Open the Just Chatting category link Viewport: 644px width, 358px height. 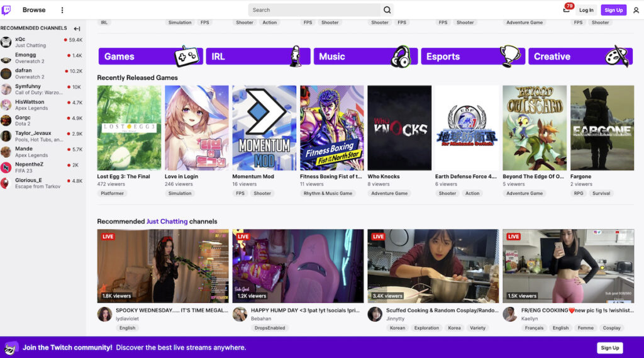tap(167, 221)
